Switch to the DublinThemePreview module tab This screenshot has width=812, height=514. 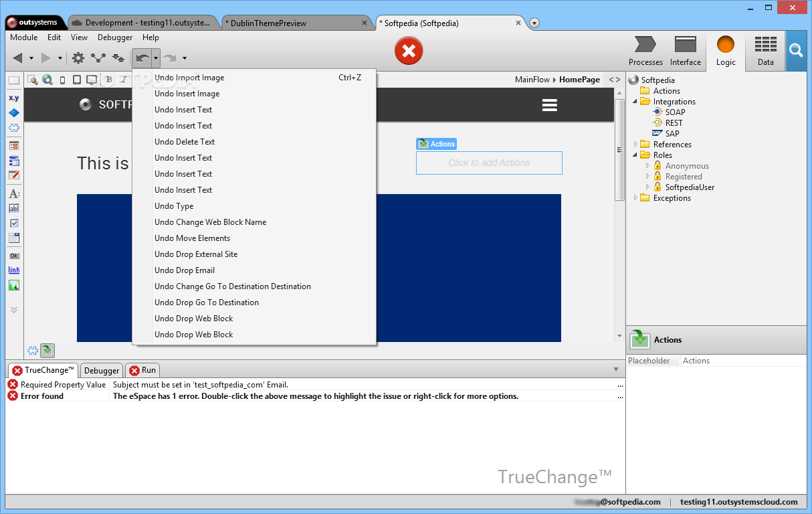point(298,23)
